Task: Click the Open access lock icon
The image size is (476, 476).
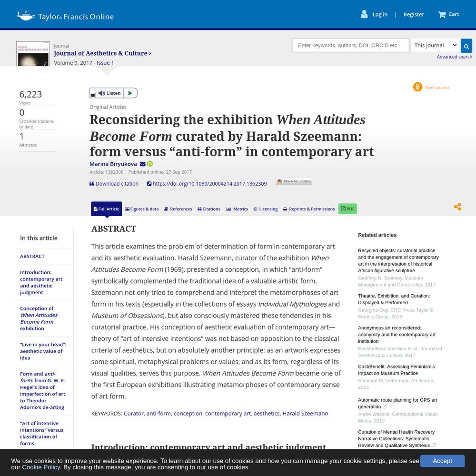Action: tap(418, 87)
